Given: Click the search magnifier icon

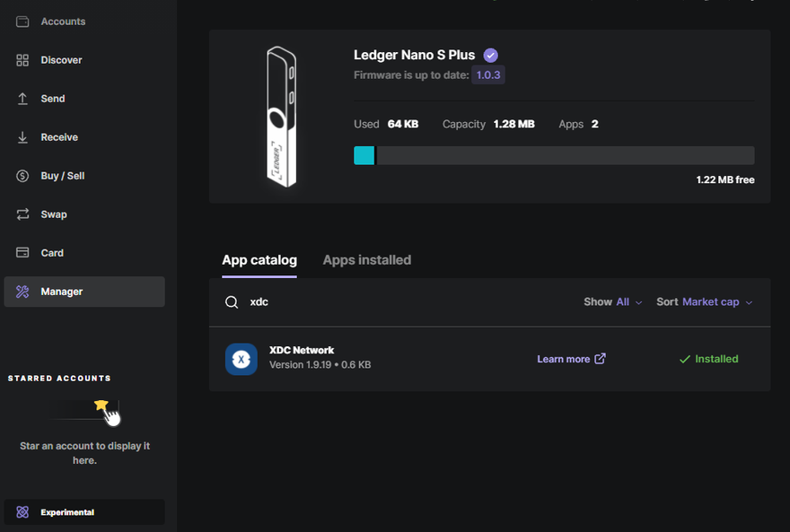Looking at the screenshot, I should click(x=232, y=302).
